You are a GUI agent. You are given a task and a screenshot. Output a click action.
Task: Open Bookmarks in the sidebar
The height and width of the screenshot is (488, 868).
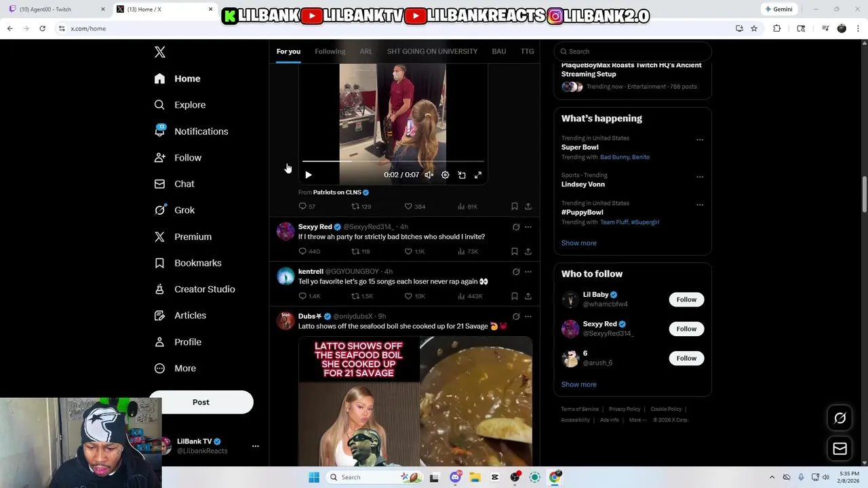[x=188, y=263]
